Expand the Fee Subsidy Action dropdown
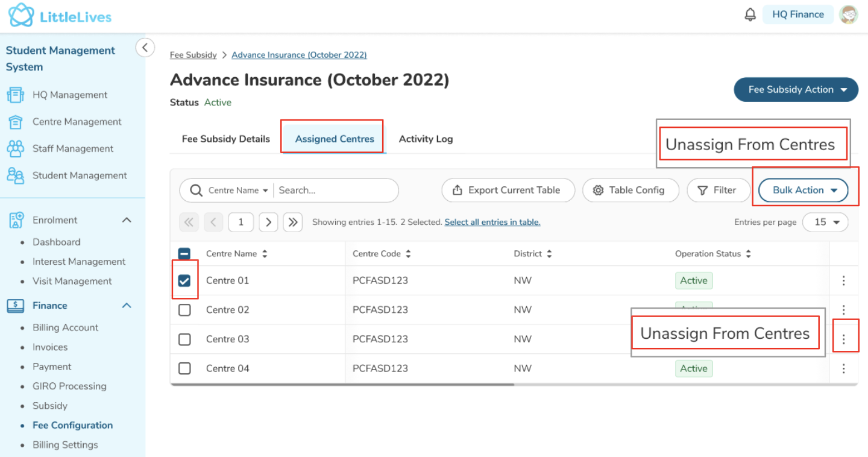Image resolution: width=868 pixels, height=457 pixels. coord(796,90)
